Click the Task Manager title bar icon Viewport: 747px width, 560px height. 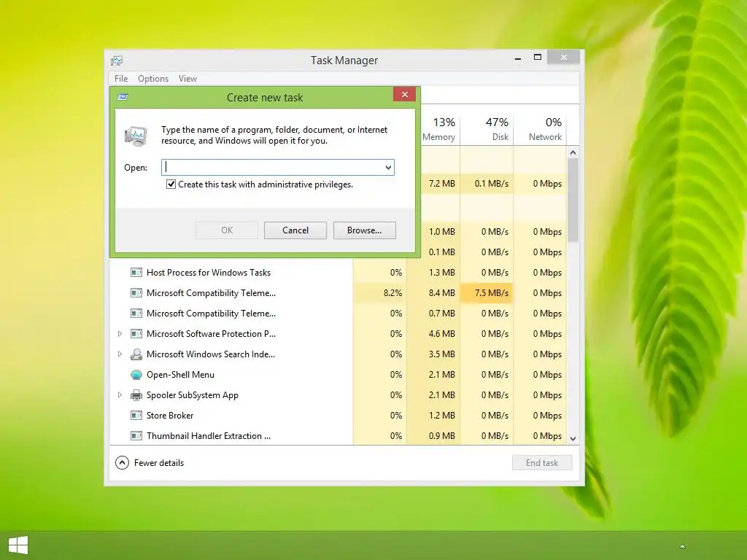click(x=117, y=61)
